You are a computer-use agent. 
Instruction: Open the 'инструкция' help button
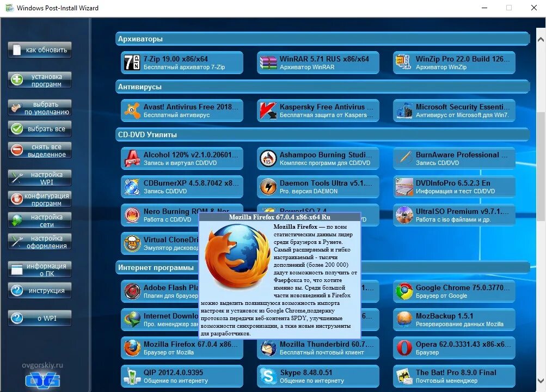tap(40, 290)
